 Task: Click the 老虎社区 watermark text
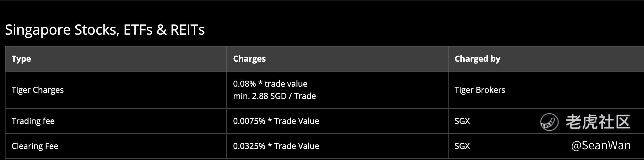click(x=598, y=122)
